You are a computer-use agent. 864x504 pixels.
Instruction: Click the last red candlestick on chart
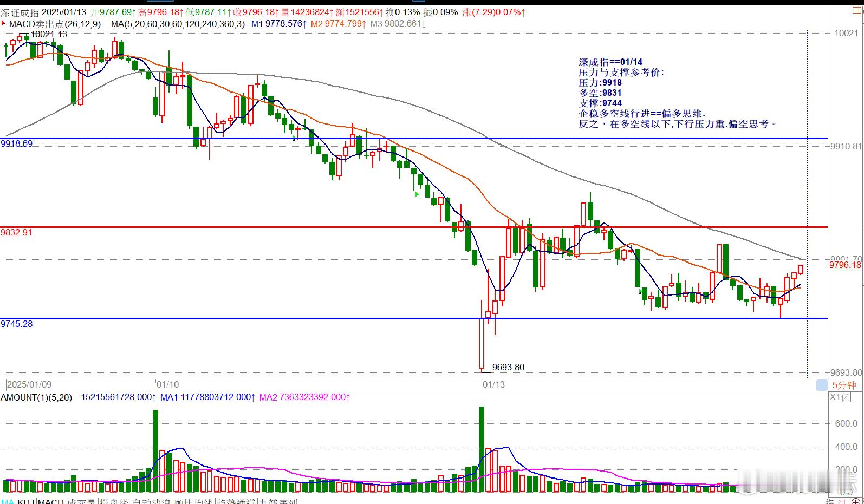(x=800, y=270)
